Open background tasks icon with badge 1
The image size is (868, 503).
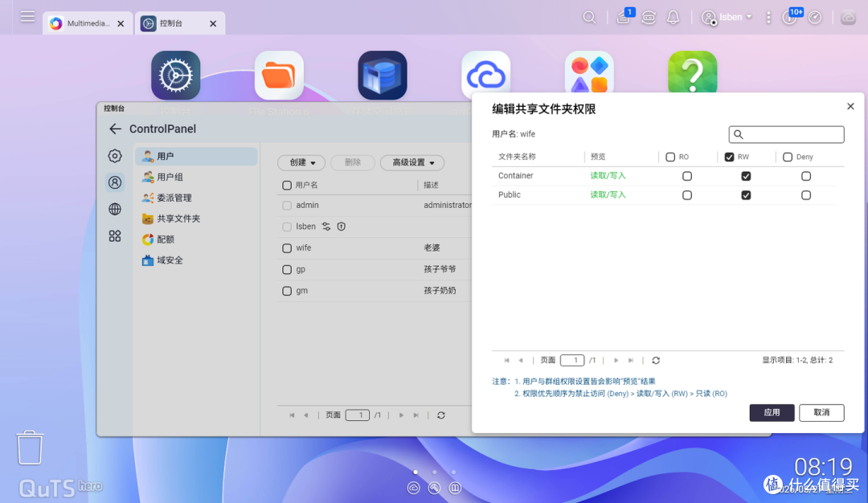[624, 17]
